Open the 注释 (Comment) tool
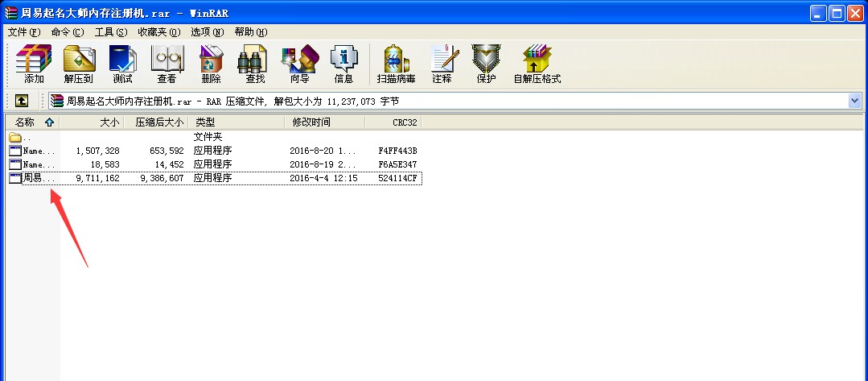Viewport: 868px width, 381px height. [442, 64]
